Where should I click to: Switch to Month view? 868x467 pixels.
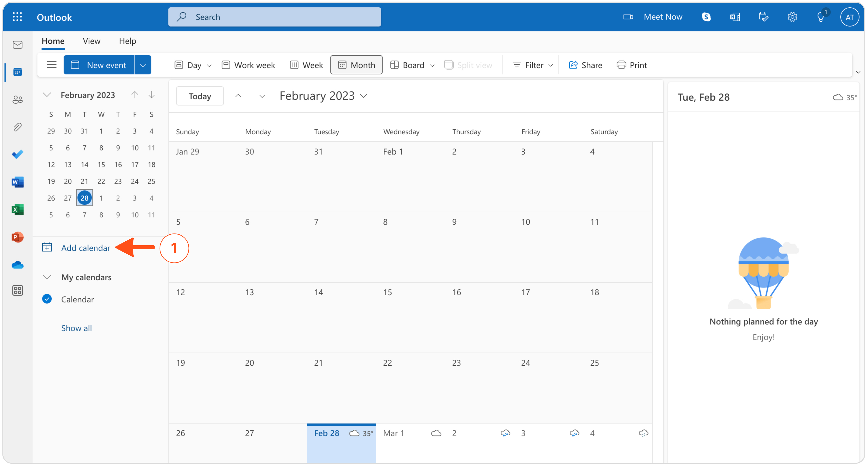(x=356, y=65)
